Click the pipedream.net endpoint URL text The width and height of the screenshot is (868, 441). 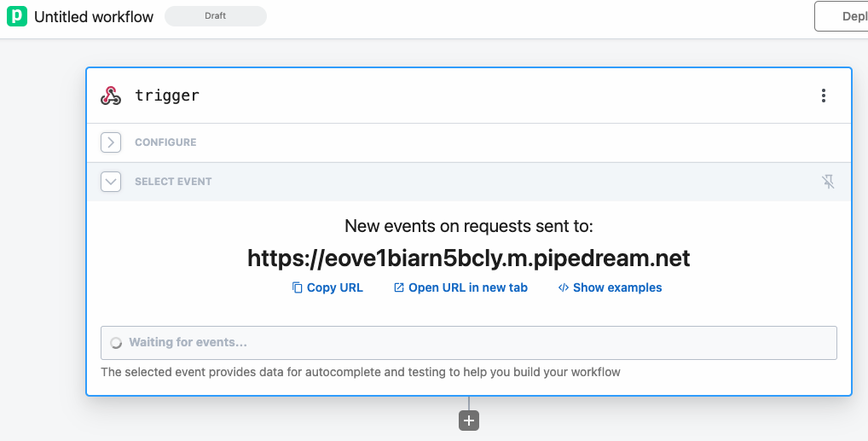pyautogui.click(x=469, y=258)
